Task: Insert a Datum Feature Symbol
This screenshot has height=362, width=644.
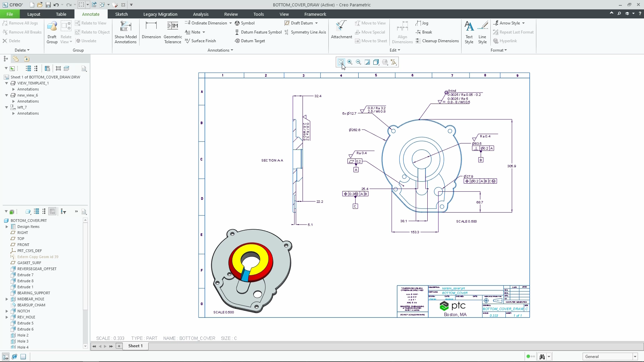Action: pyautogui.click(x=258, y=32)
